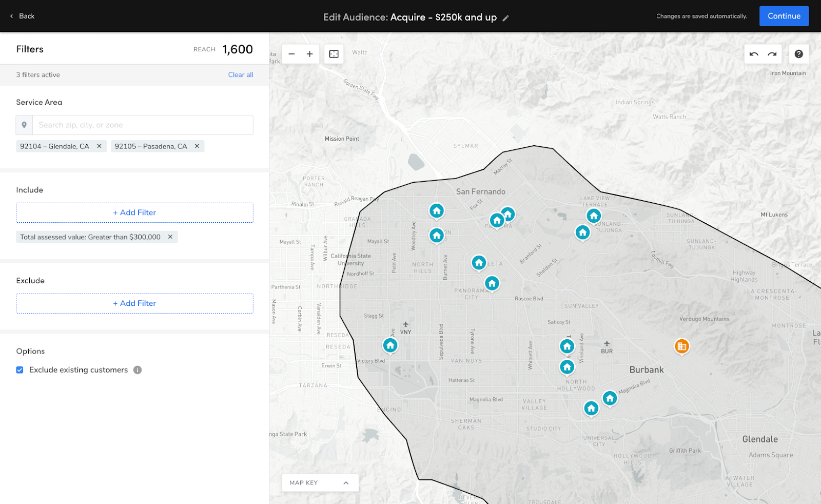Focus the Search zip, city, or zone field
The image size is (821, 504).
142,125
